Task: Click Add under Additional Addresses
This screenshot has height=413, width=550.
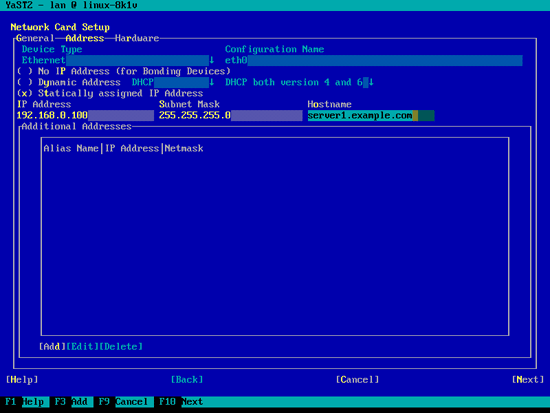Action: 52,347
